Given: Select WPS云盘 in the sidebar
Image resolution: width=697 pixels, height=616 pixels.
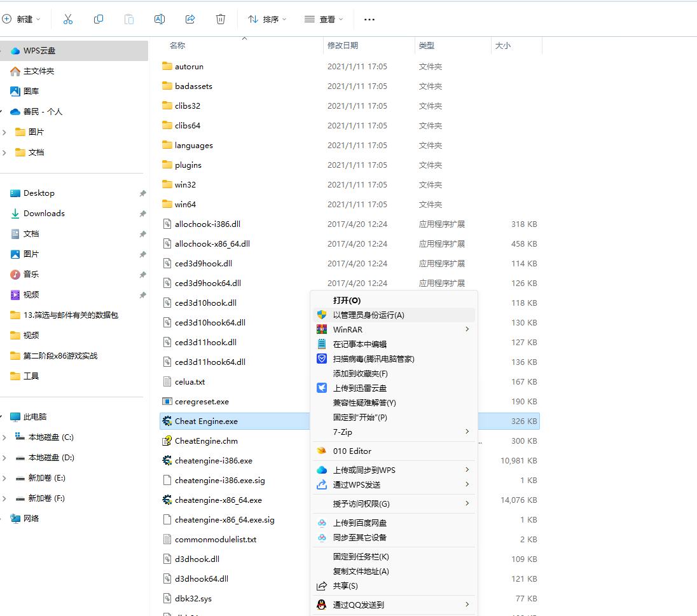Looking at the screenshot, I should [x=74, y=51].
